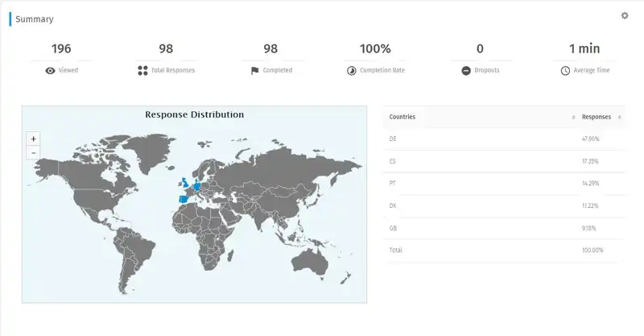Click the 9.18% response value
Viewport: 644px width, 336px height.
click(x=588, y=228)
